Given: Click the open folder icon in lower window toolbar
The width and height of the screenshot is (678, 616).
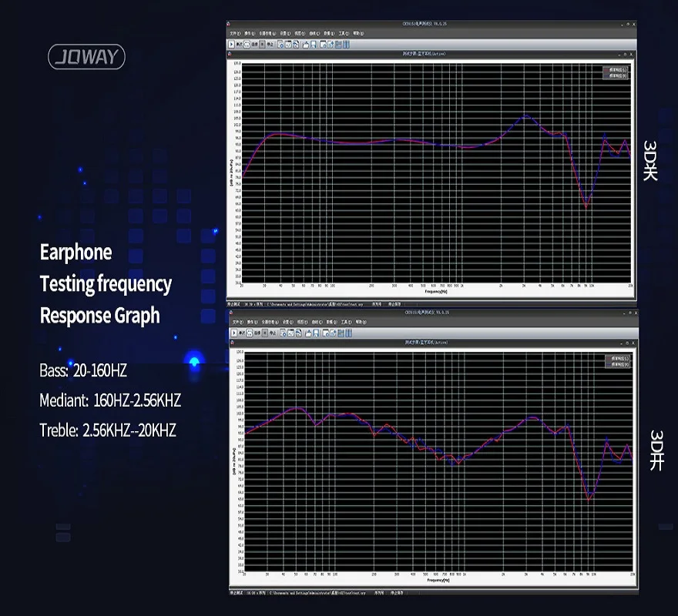Looking at the screenshot, I should click(308, 333).
